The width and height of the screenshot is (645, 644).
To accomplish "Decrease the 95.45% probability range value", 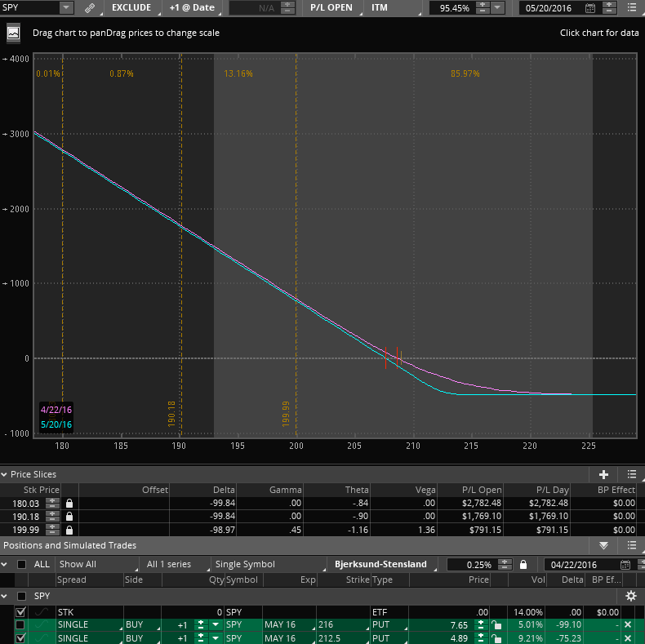I will (483, 11).
